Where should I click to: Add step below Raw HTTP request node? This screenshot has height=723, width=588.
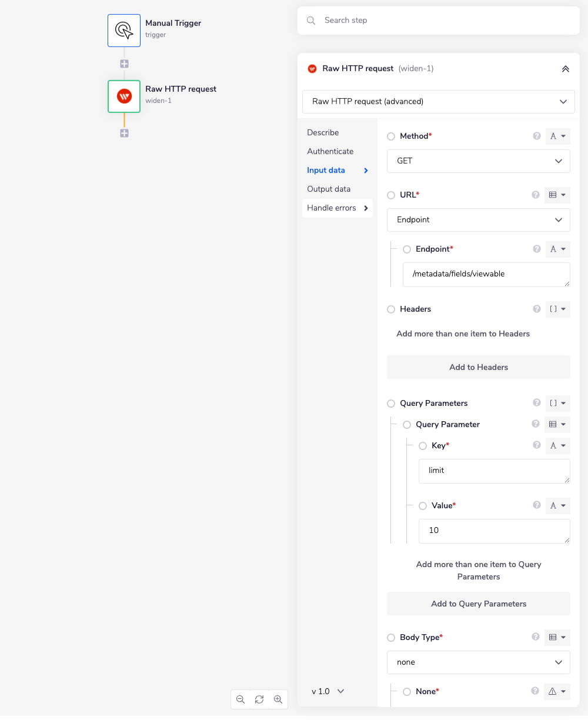pyautogui.click(x=124, y=134)
